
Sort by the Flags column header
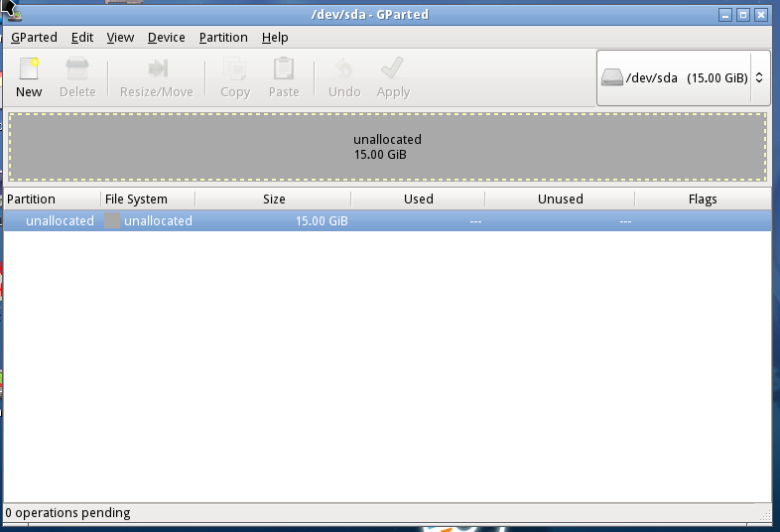point(703,199)
